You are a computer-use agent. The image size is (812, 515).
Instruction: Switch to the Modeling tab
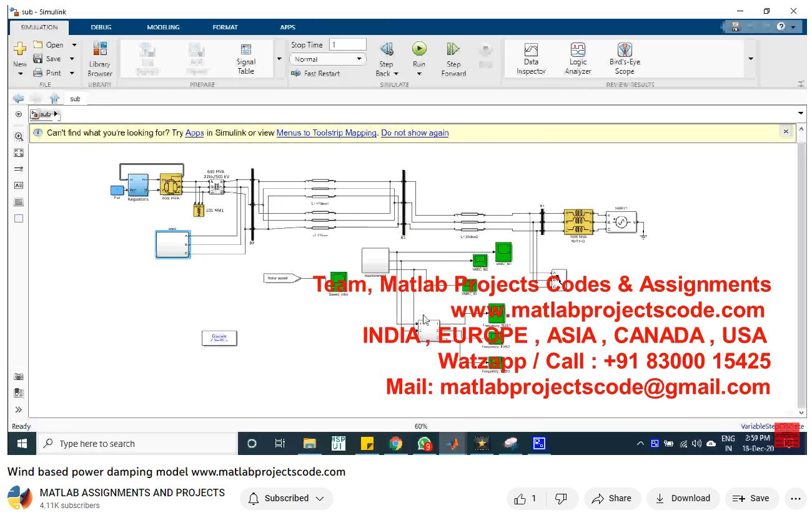click(x=163, y=27)
